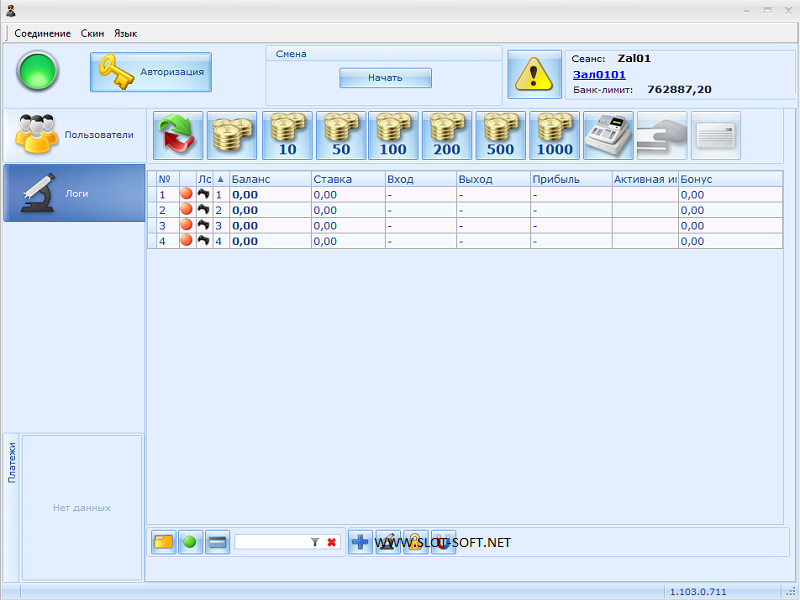Click the red status dot in row 3
This screenshot has width=800, height=600.
187,224
